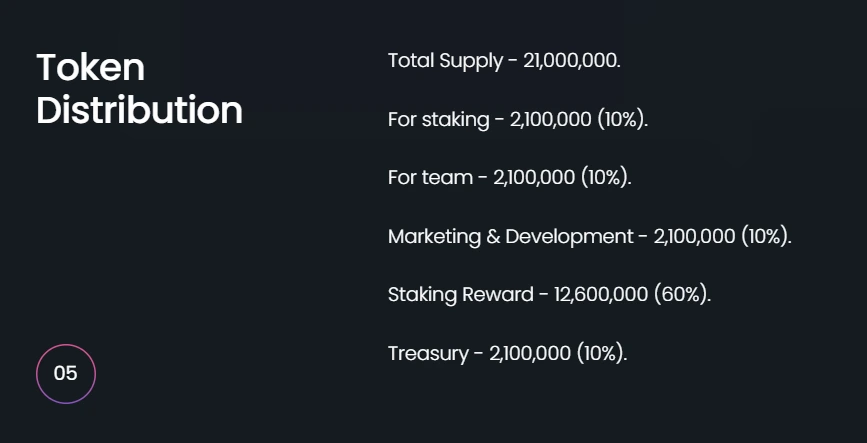Click the (10%) on the team line
The image size is (867, 443).
click(606, 178)
